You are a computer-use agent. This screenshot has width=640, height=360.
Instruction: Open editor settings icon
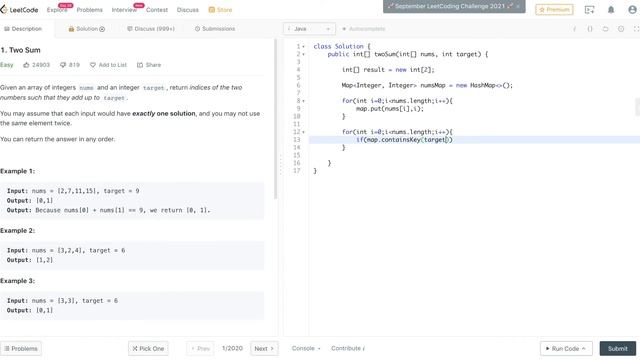click(x=621, y=29)
